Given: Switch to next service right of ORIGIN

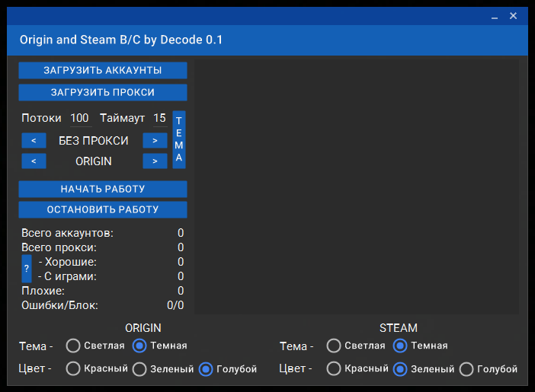Looking at the screenshot, I should [x=155, y=161].
